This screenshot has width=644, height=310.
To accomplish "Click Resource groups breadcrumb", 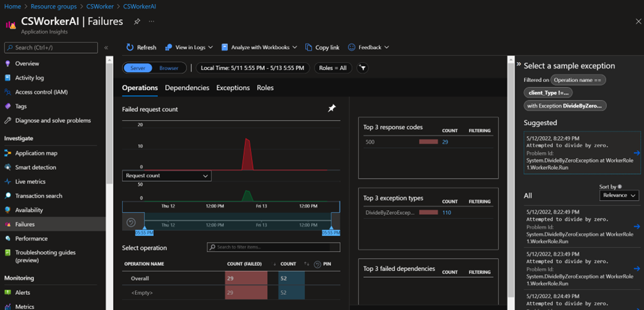I will point(54,7).
